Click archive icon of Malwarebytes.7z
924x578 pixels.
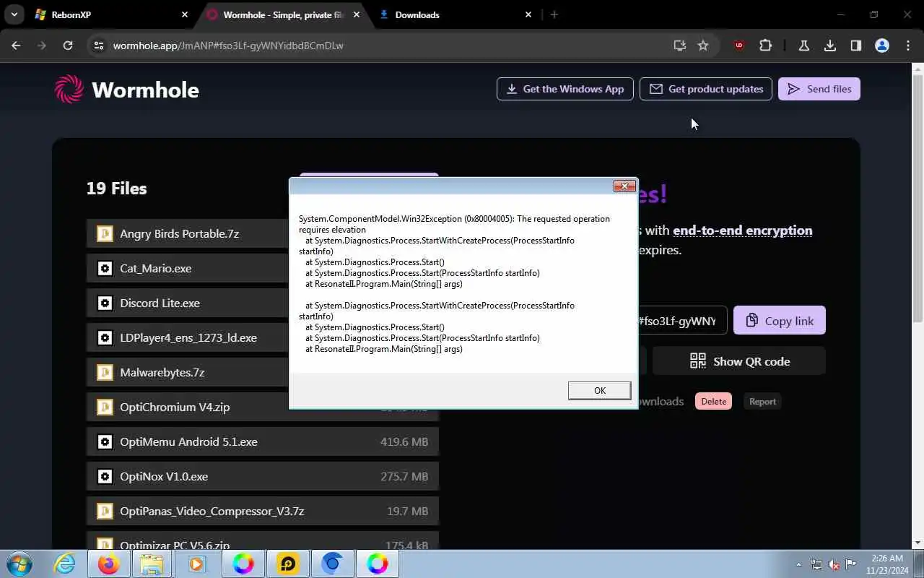coord(105,372)
